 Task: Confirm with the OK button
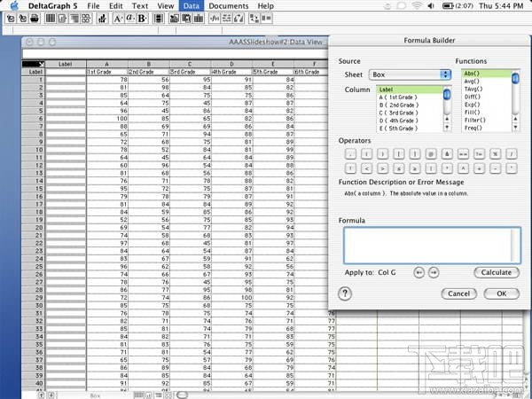pyautogui.click(x=502, y=293)
